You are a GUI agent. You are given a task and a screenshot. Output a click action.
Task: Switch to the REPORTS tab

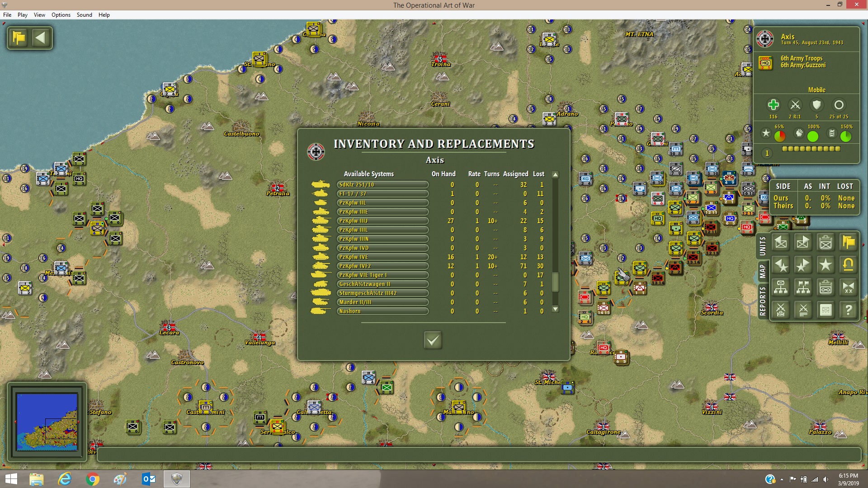pos(763,301)
